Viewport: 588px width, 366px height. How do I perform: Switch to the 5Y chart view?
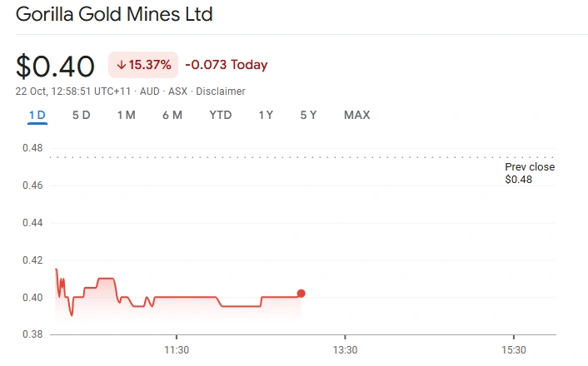point(308,115)
